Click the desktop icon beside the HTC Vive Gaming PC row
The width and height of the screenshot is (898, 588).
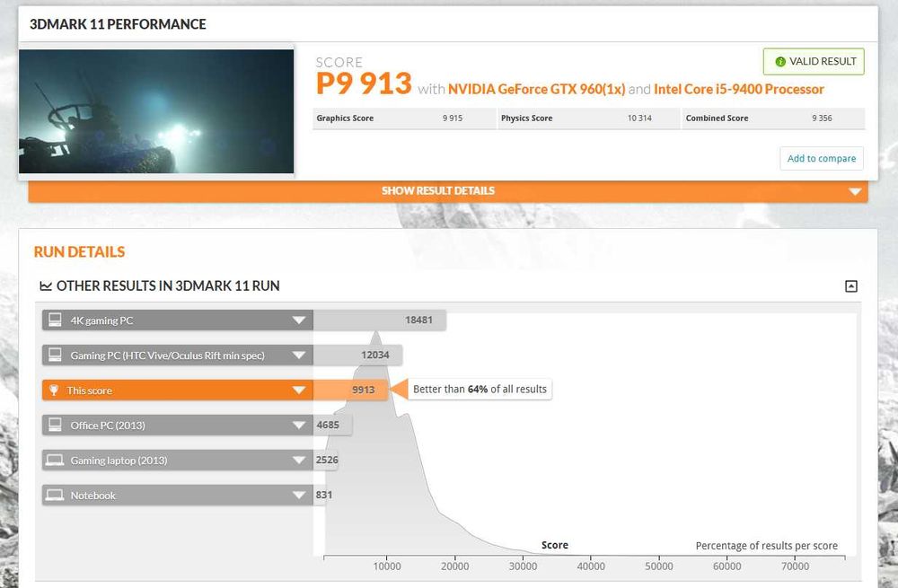55,355
